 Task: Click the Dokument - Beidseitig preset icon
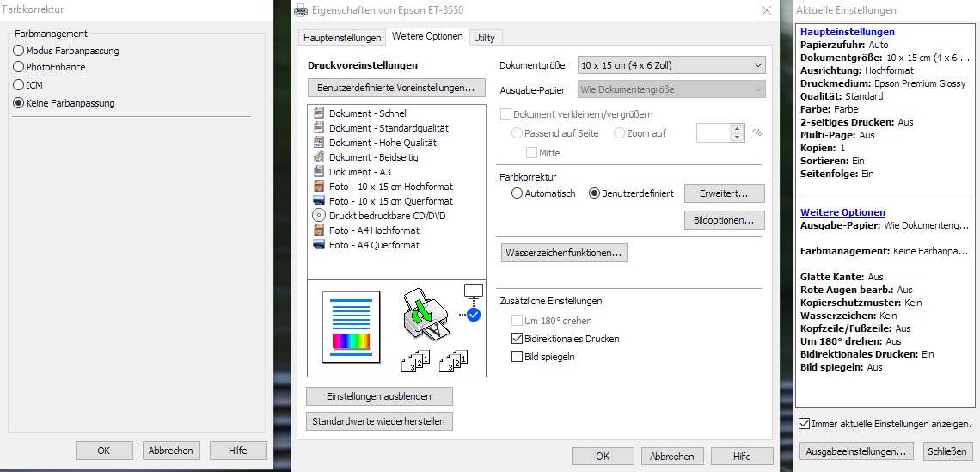319,157
